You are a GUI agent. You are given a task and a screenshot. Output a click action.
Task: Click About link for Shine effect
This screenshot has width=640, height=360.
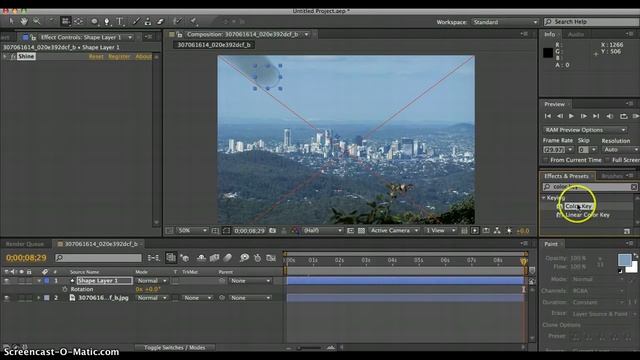(143, 57)
